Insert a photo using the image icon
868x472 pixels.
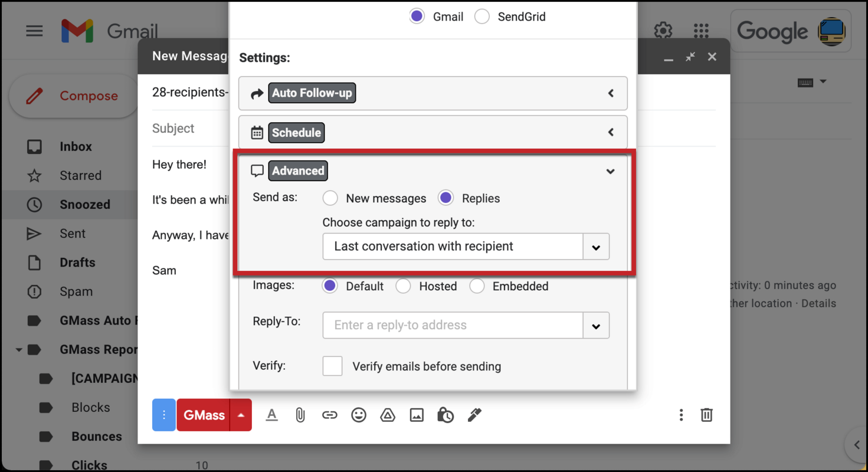click(417, 415)
